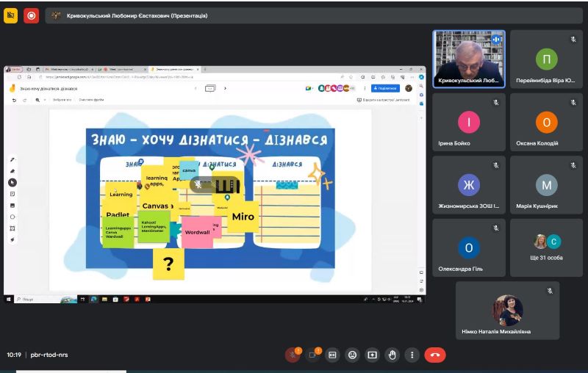
Task: Click the browser reload button
Action: tap(19, 77)
